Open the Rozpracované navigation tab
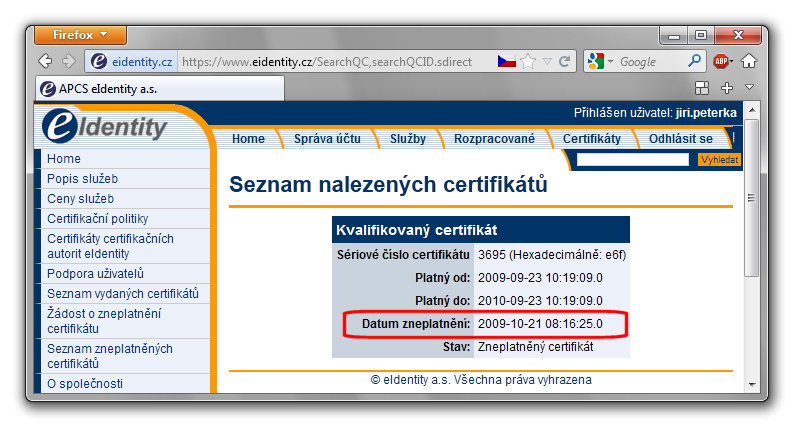 [x=494, y=139]
